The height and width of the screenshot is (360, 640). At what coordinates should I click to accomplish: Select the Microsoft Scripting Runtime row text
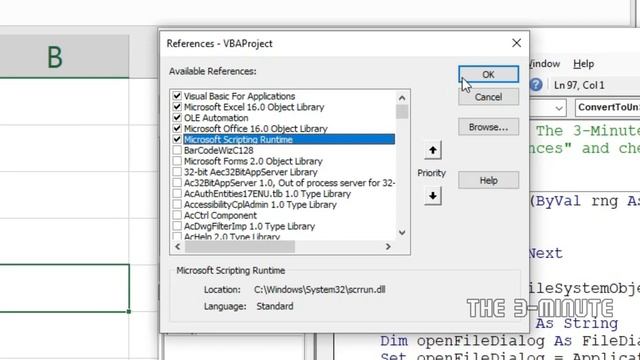[x=238, y=140]
